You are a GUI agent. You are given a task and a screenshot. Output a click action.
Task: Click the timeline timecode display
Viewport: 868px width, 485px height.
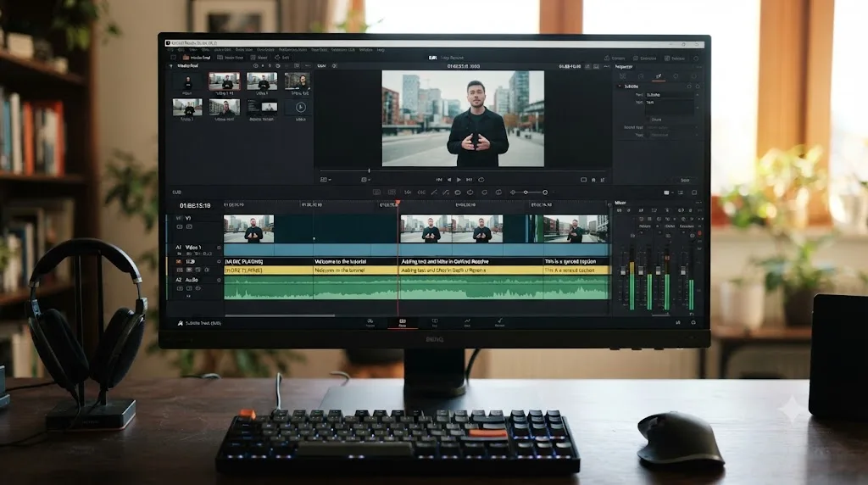point(195,205)
